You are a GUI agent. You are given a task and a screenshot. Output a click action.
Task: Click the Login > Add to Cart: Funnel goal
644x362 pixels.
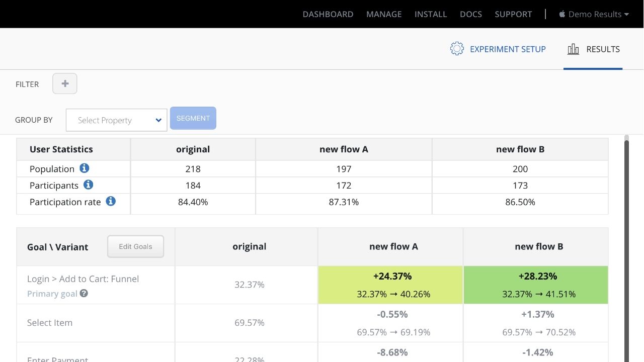pyautogui.click(x=83, y=279)
